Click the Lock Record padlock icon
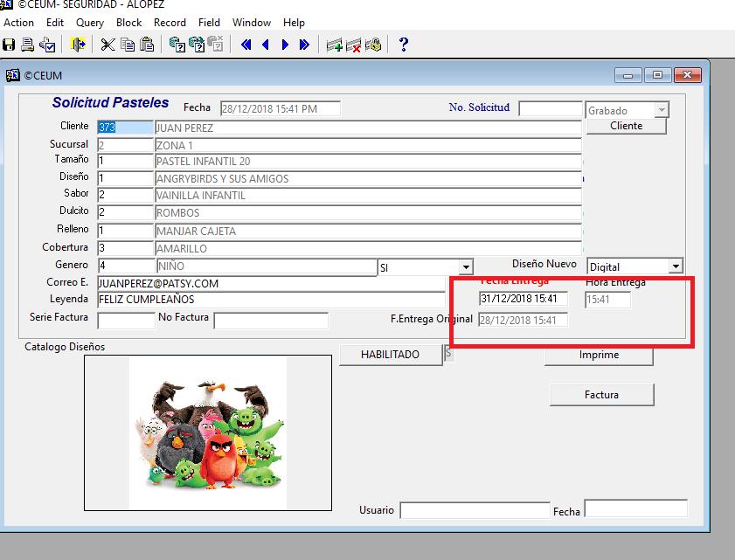The width and height of the screenshot is (735, 560). coord(373,45)
